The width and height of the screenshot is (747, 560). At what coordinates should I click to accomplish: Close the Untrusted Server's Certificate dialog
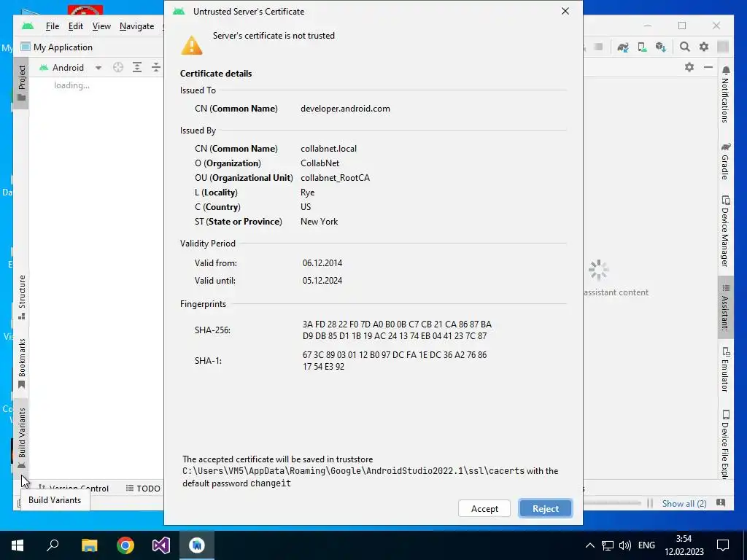[565, 11]
